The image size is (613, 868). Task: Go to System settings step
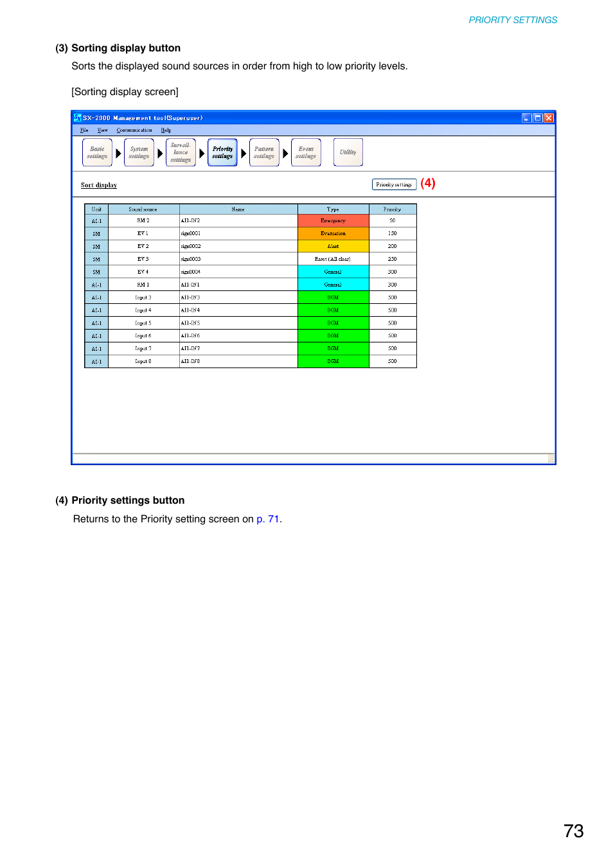point(139,152)
